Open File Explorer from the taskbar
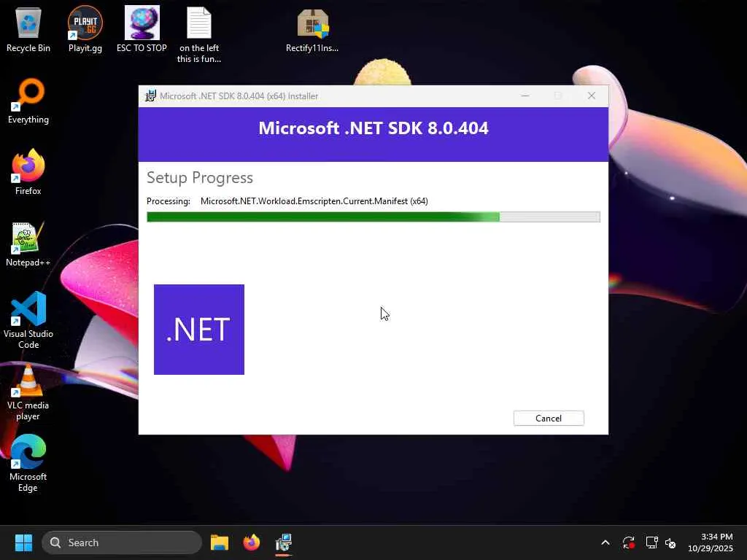This screenshot has width=747, height=560. [x=220, y=542]
